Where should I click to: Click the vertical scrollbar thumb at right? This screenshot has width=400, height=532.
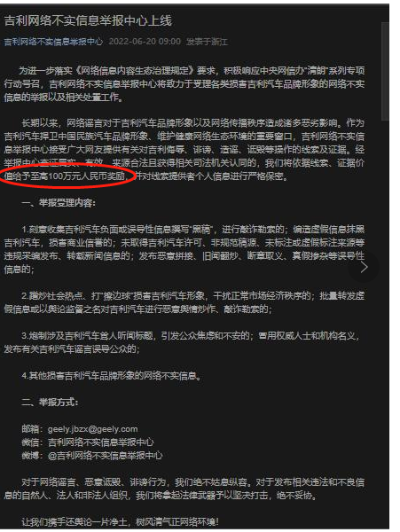coord(385,71)
